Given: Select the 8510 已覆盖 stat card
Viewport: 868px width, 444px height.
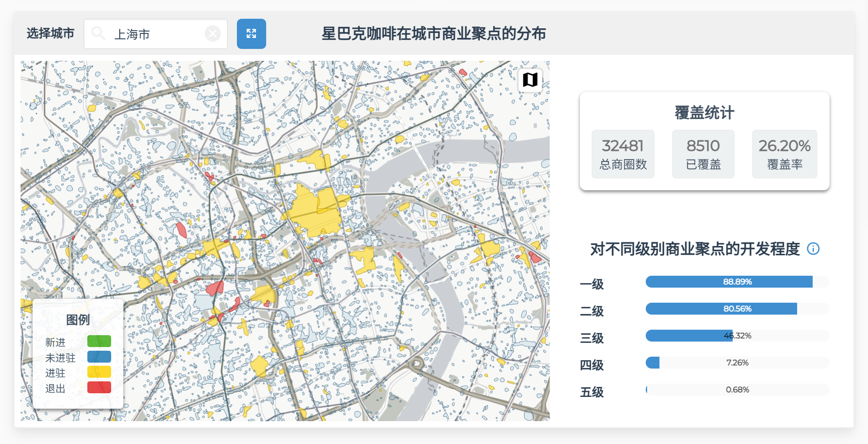Looking at the screenshot, I should click(703, 154).
